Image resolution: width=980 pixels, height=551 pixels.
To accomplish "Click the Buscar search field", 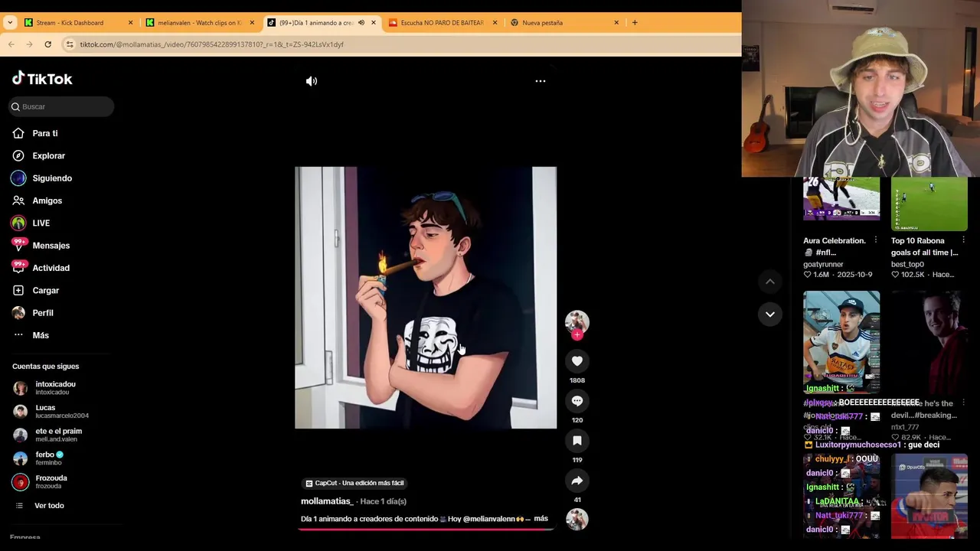I will click(x=61, y=106).
